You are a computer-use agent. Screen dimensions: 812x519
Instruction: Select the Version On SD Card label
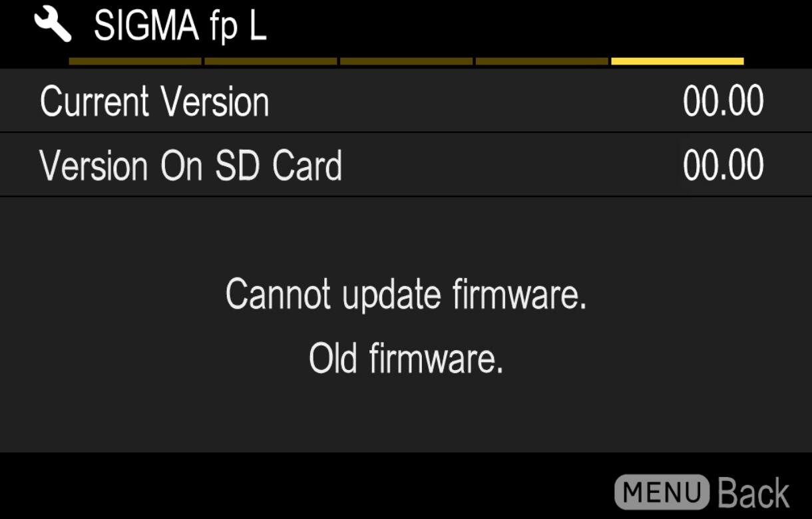pos(191,166)
